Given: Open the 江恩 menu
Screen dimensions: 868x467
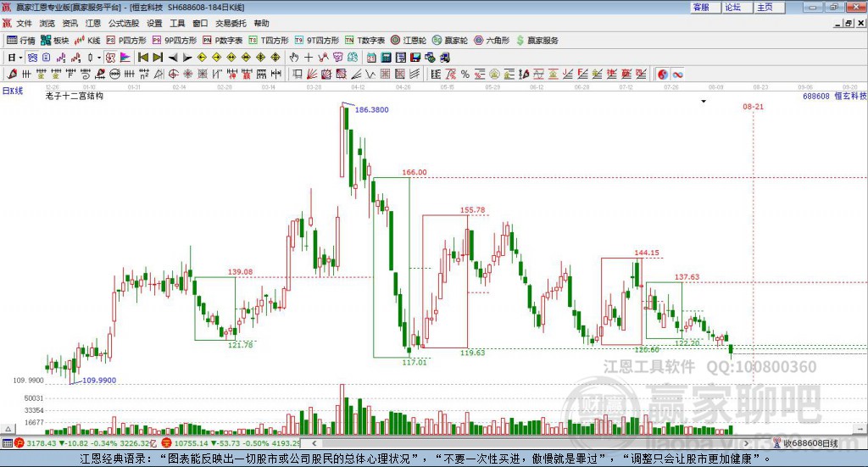Looking at the screenshot, I should [x=93, y=23].
